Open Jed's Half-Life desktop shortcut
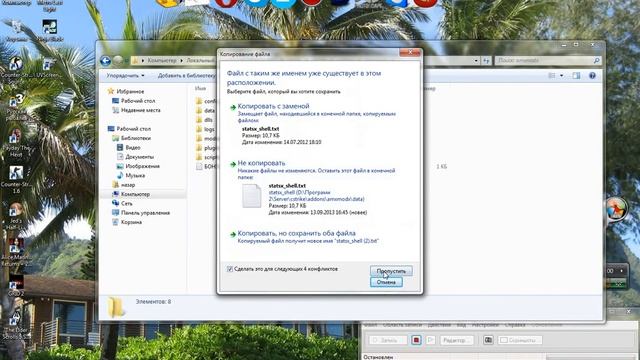640x360 pixels. 16,216
